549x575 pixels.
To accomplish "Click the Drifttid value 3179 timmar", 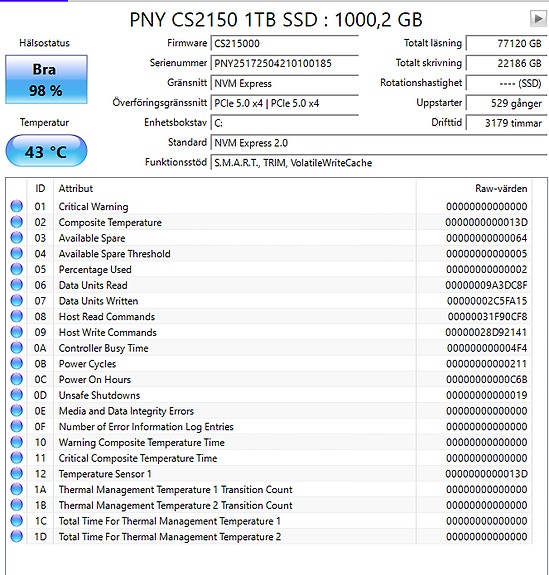I will click(x=506, y=123).
